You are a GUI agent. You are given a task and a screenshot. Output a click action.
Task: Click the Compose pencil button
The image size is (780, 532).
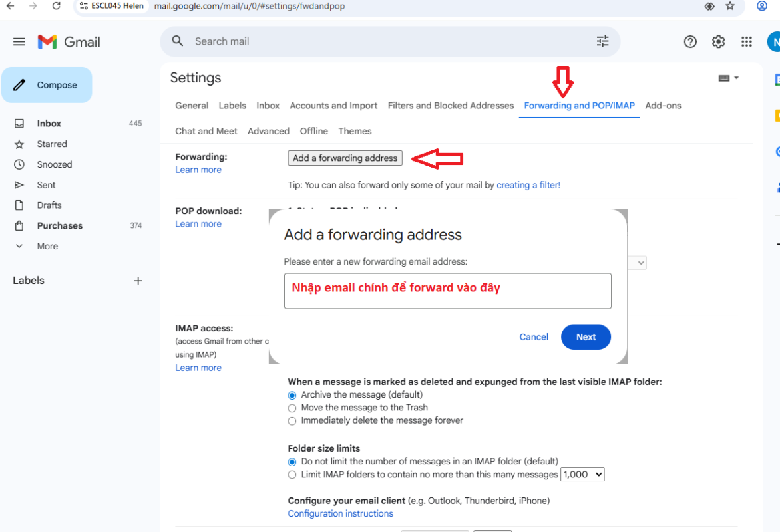[47, 85]
